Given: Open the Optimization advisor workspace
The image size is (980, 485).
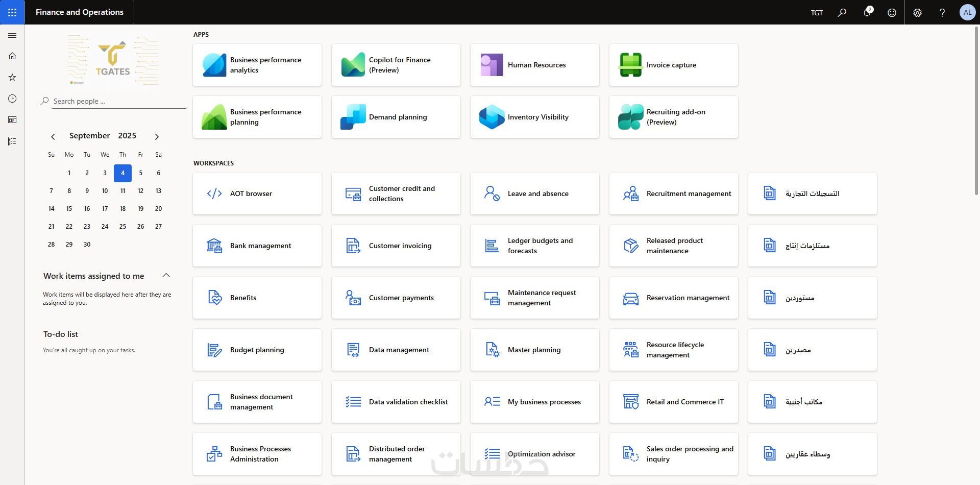Looking at the screenshot, I should point(535,454).
